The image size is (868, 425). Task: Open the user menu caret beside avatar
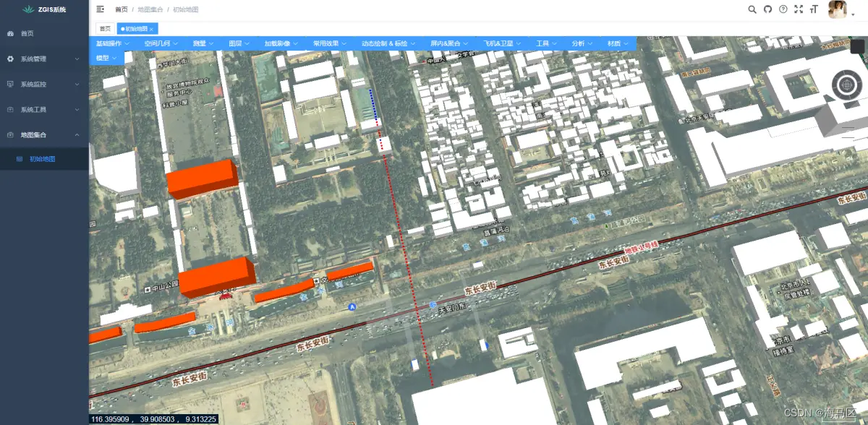click(x=851, y=15)
